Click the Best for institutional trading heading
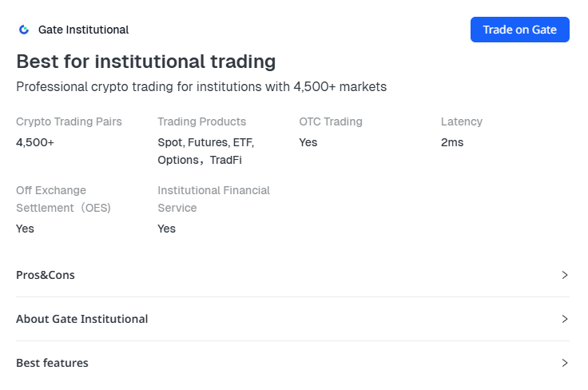Screen dimensions: 588x390 tap(146, 62)
